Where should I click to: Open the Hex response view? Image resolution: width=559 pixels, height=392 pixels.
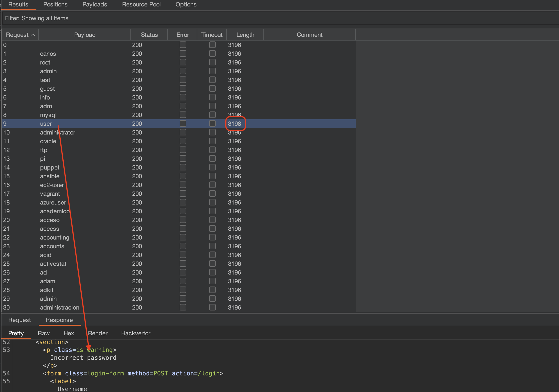point(69,333)
